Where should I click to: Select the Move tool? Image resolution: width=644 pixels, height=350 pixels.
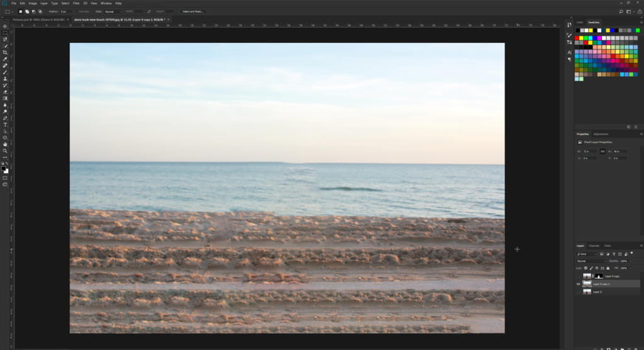5,26
